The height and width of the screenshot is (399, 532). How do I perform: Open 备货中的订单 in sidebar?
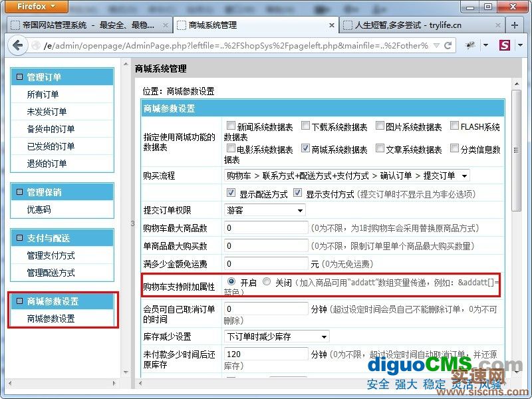[x=51, y=129]
